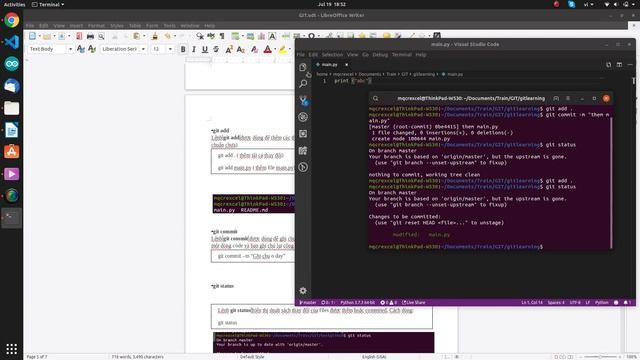Expand Font Color dropdown arrow

275,49
